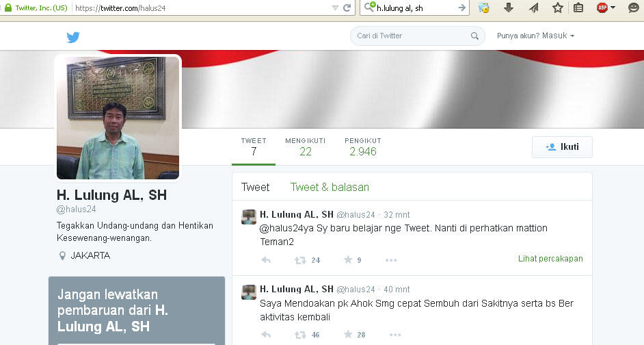Open the Adblock Plus dropdown arrow
The height and width of the screenshot is (345, 644).
click(613, 8)
